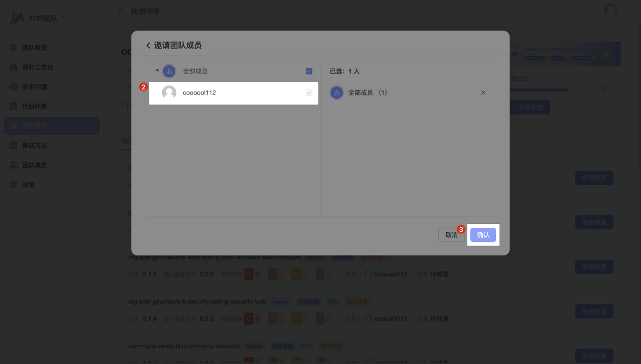
Task: Open 团队成员 in the sidebar menu
Action: [x=34, y=165]
